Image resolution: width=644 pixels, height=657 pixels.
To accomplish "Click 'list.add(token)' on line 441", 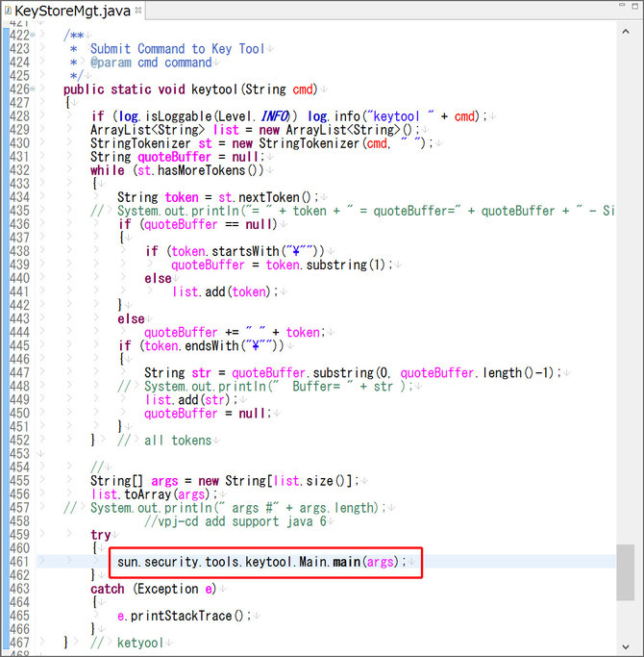I will [x=221, y=291].
